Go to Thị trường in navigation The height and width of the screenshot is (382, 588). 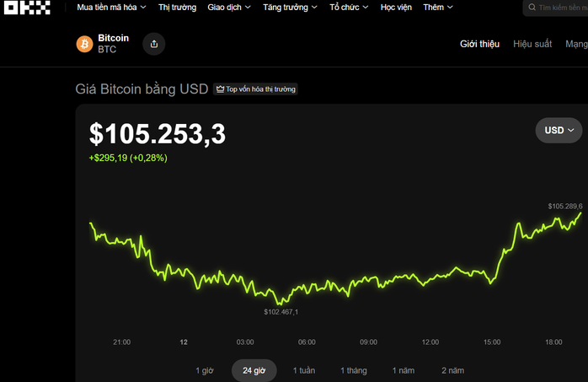(x=177, y=8)
